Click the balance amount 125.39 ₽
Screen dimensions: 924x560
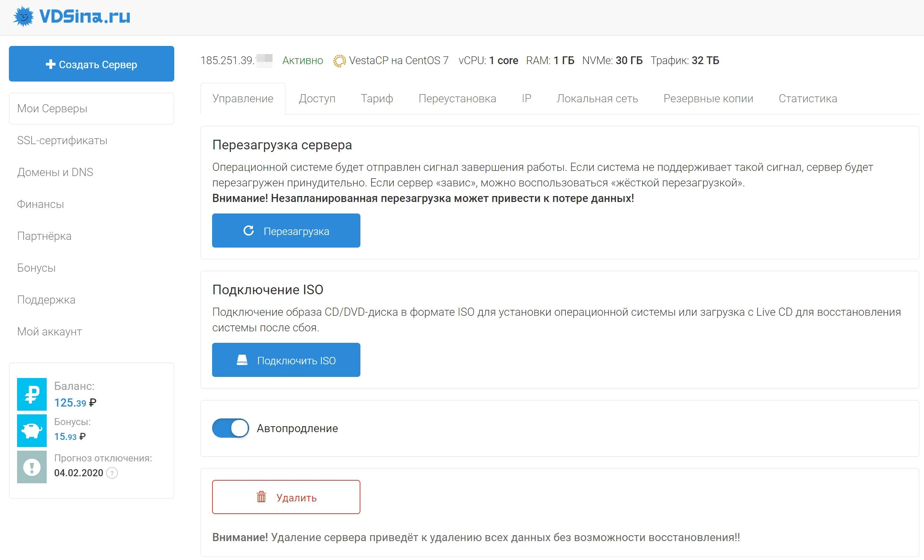click(75, 403)
